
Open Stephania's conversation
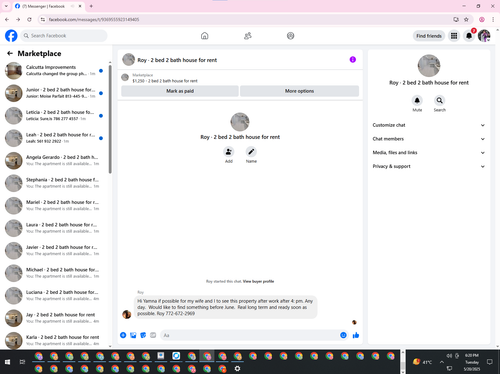pyautogui.click(x=55, y=183)
